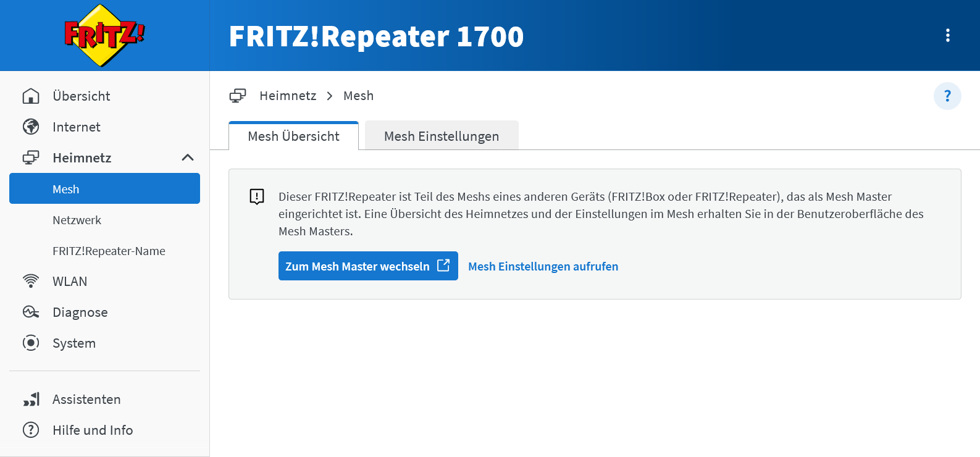Open the three-dot options menu
980x457 pixels.
tap(947, 35)
